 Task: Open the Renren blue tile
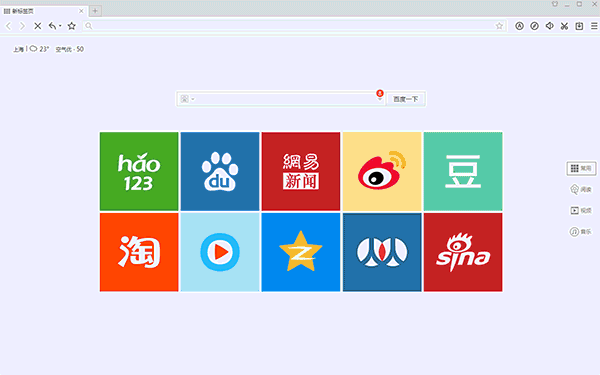(x=382, y=252)
